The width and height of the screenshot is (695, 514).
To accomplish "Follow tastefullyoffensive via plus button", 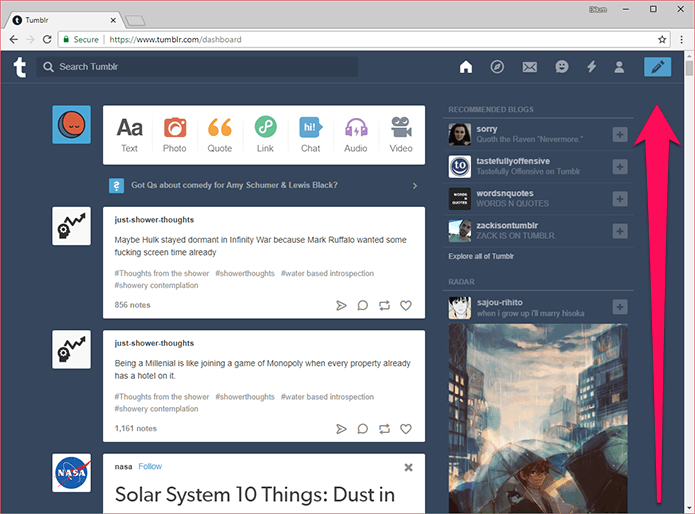I will tap(620, 167).
